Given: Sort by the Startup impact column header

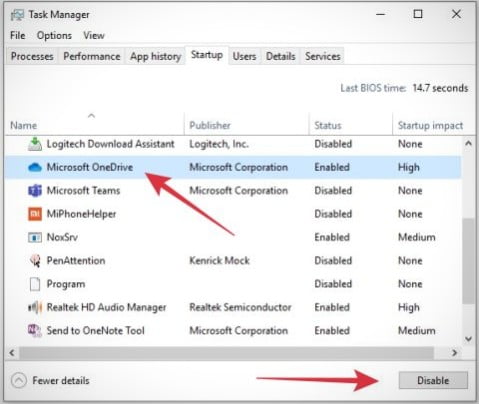Looking at the screenshot, I should coord(430,126).
